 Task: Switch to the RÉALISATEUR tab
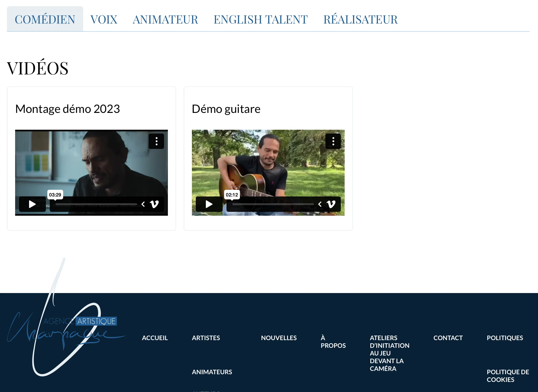point(360,19)
